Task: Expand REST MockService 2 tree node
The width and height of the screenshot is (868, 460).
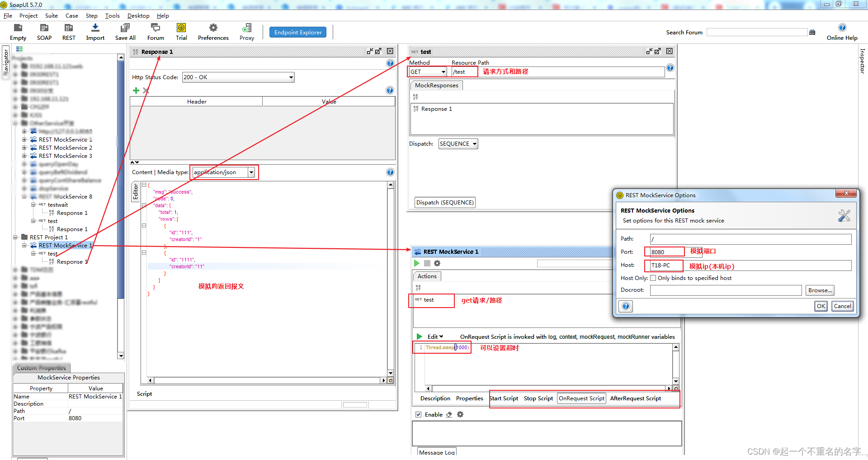Action: 24,148
